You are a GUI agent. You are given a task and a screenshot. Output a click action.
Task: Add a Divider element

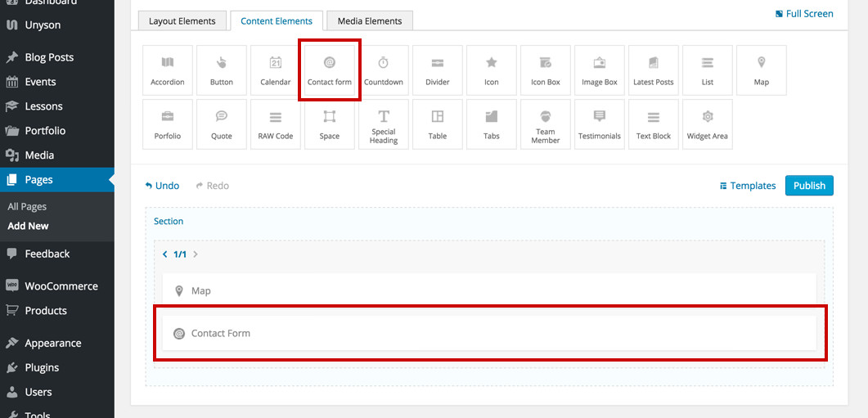[438, 70]
